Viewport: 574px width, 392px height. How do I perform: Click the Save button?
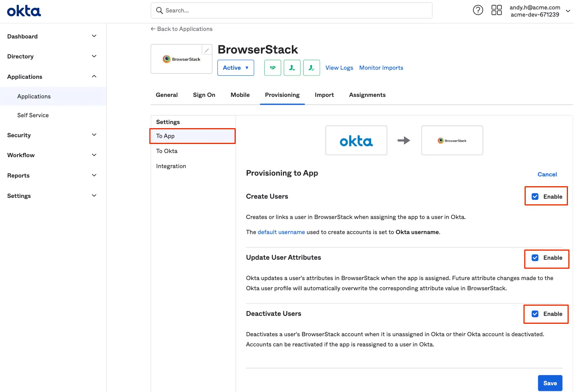pos(550,383)
